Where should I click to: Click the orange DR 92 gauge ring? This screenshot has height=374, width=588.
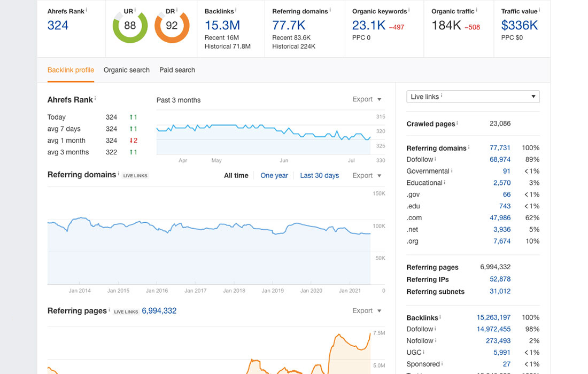pyautogui.click(x=172, y=39)
